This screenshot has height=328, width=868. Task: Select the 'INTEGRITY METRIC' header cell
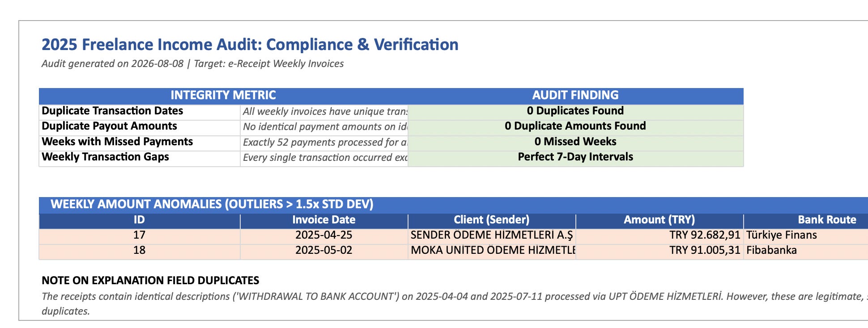(x=223, y=96)
